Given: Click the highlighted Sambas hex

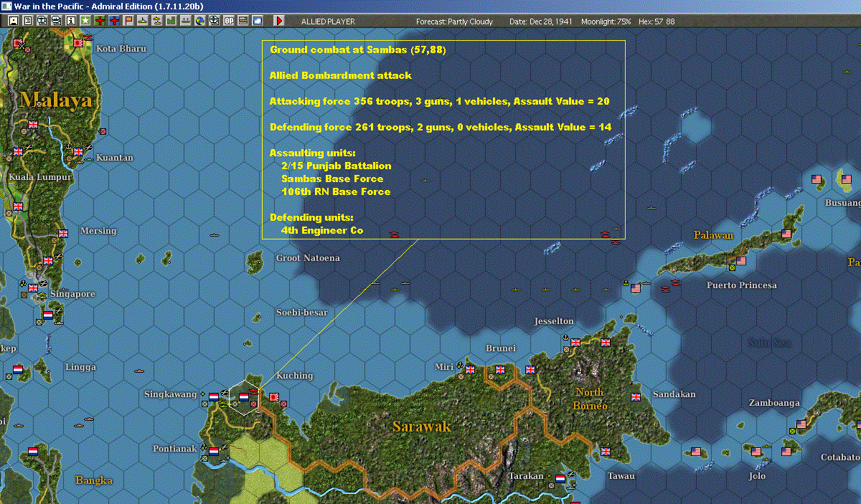Looking at the screenshot, I should coord(244,396).
